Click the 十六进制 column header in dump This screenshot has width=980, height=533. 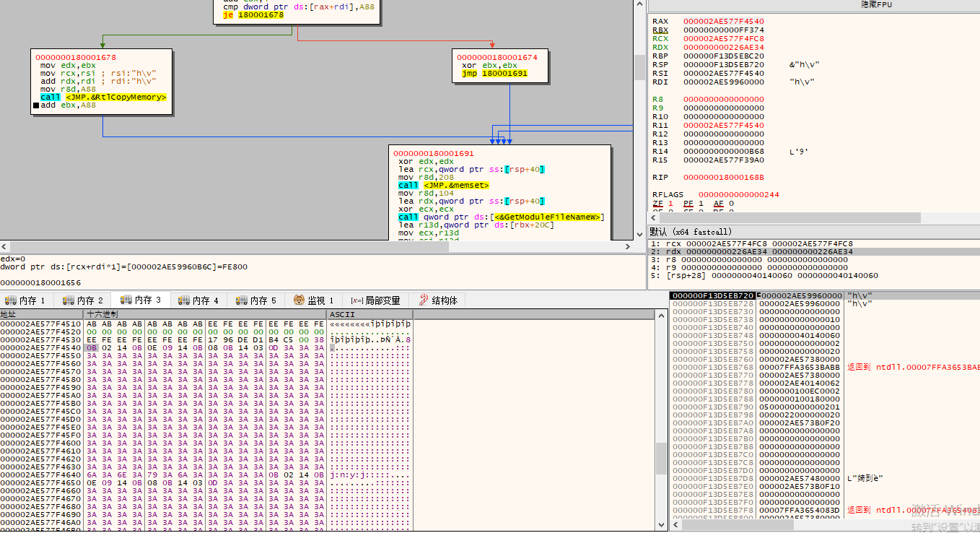tap(205, 314)
